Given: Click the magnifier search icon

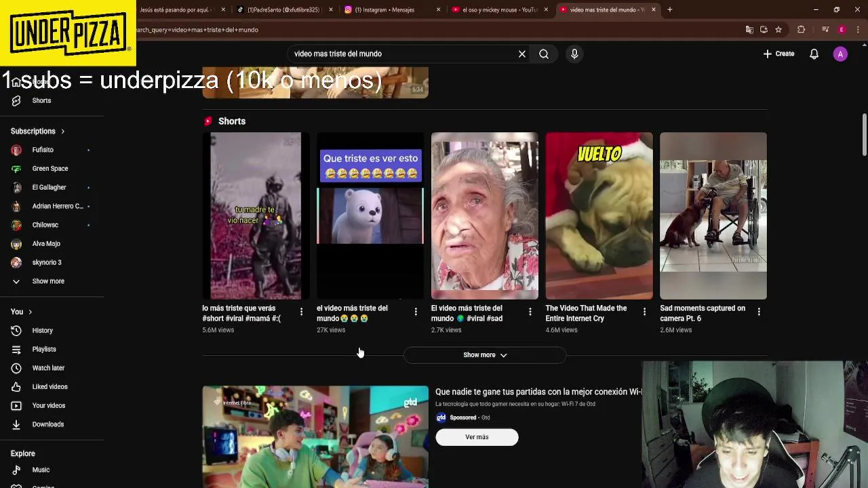Looking at the screenshot, I should (544, 54).
